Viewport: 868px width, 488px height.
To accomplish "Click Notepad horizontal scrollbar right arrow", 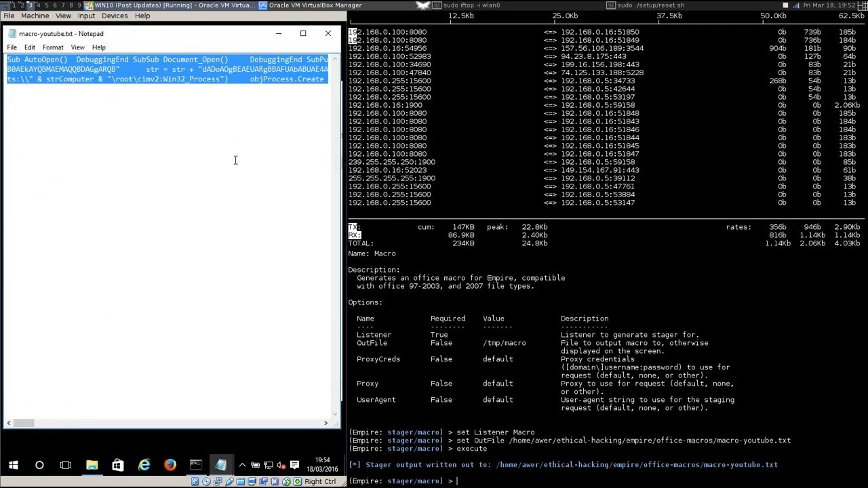I will [325, 423].
